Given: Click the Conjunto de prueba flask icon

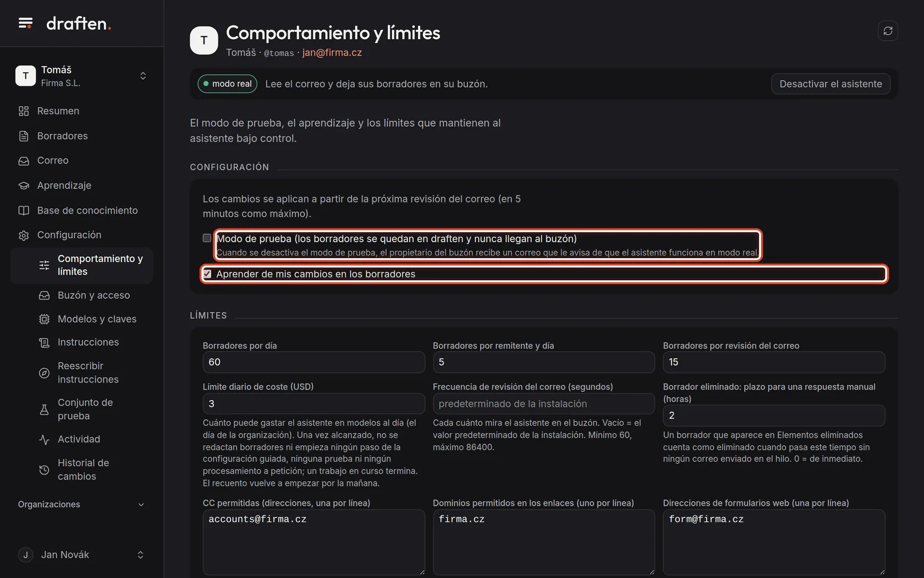Looking at the screenshot, I should (45, 410).
